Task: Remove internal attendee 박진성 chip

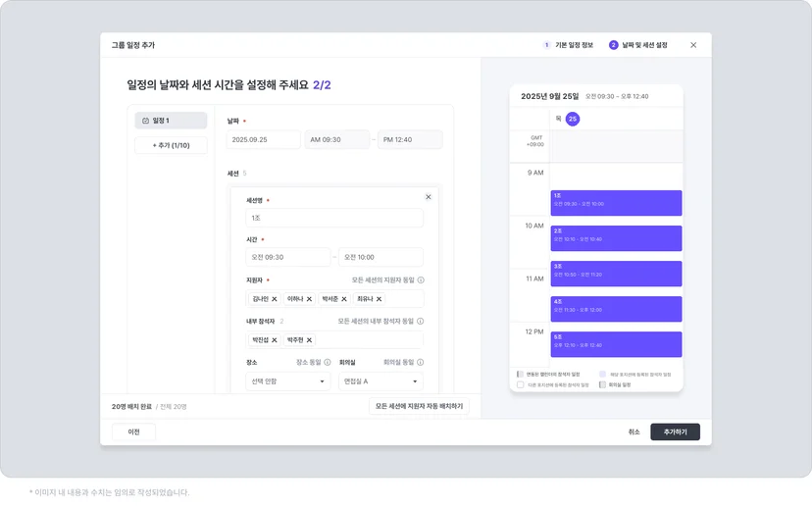Action: [x=275, y=339]
